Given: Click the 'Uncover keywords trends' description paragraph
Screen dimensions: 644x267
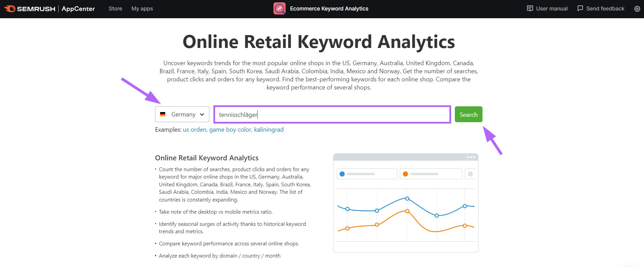Looking at the screenshot, I should tap(319, 75).
